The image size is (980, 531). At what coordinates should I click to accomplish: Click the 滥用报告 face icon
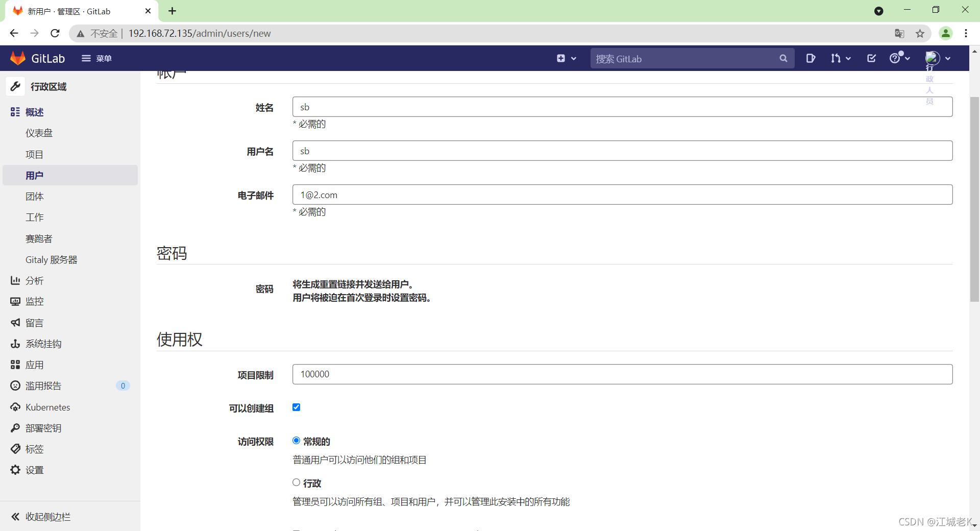[x=15, y=385]
